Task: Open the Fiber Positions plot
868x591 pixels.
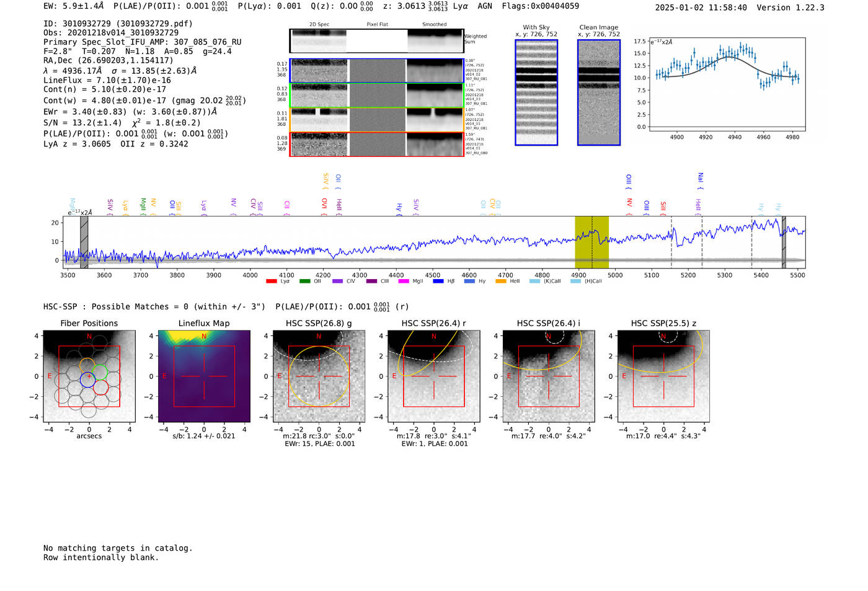Action: pos(89,376)
